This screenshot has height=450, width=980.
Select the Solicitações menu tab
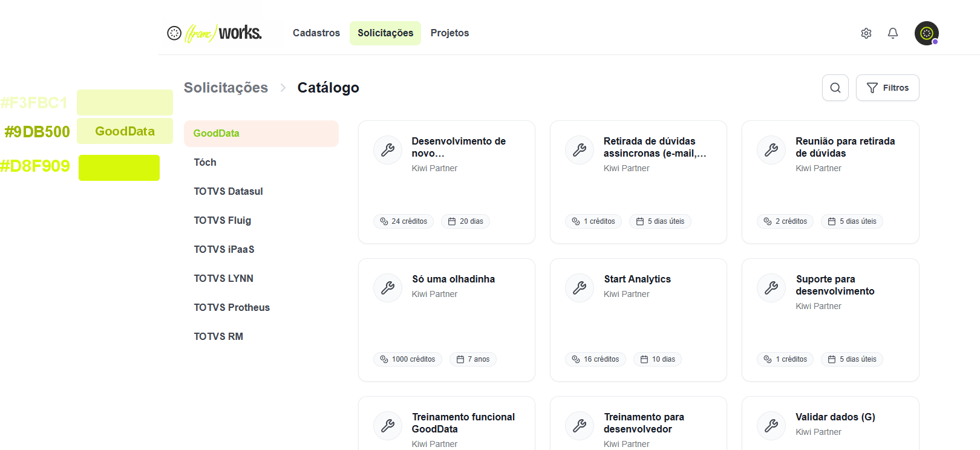tap(385, 33)
